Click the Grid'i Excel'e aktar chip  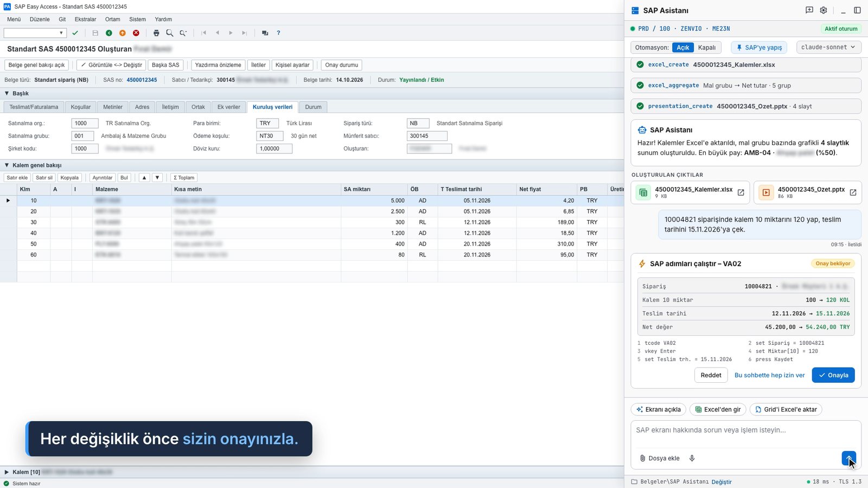(x=786, y=409)
